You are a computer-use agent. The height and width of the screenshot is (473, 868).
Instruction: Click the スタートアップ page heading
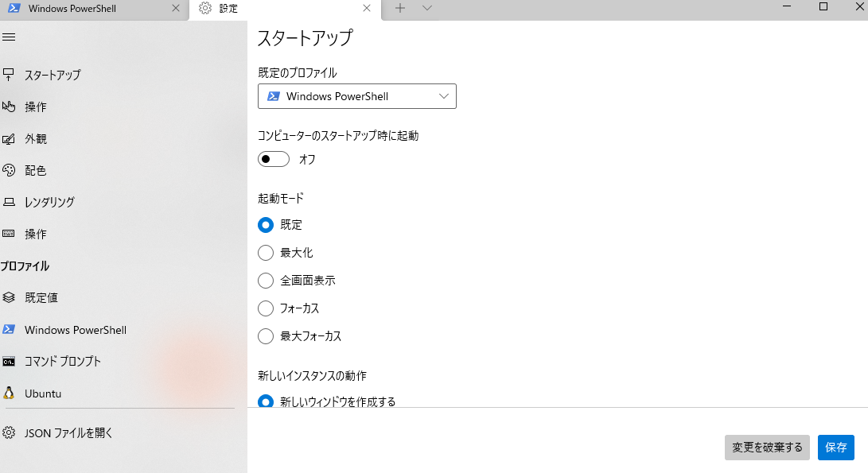tap(305, 37)
